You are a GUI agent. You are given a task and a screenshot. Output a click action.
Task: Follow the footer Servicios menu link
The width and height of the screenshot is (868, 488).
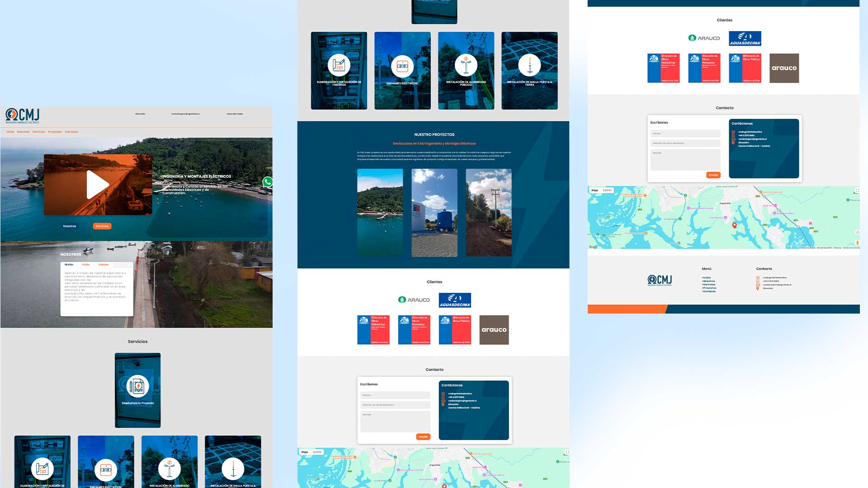click(709, 285)
